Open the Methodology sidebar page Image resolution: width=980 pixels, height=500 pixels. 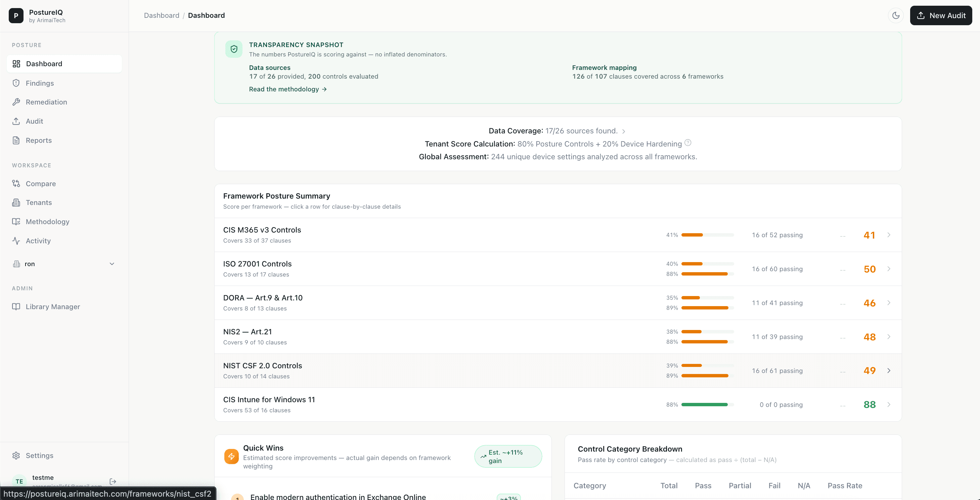(x=64, y=221)
